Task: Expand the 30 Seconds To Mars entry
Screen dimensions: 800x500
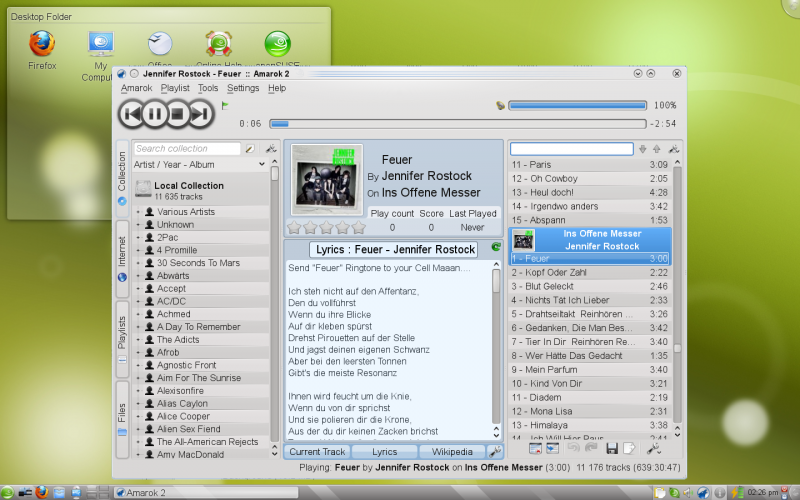Action: click(x=138, y=263)
